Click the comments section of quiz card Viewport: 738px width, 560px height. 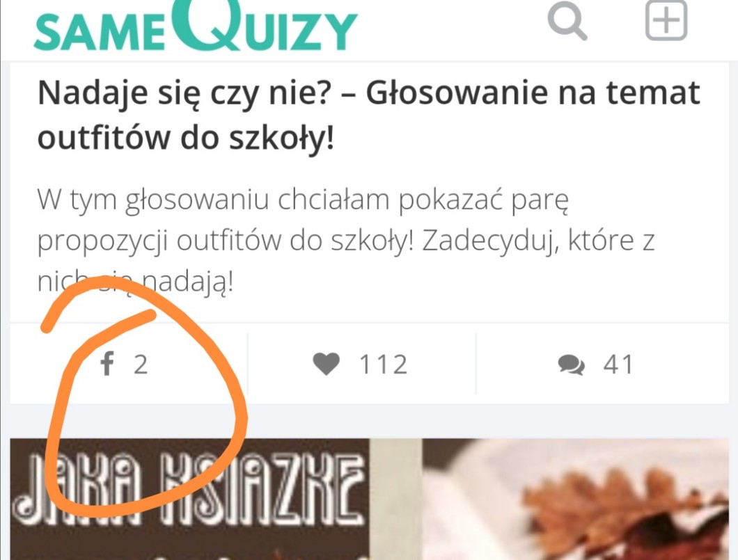point(602,364)
